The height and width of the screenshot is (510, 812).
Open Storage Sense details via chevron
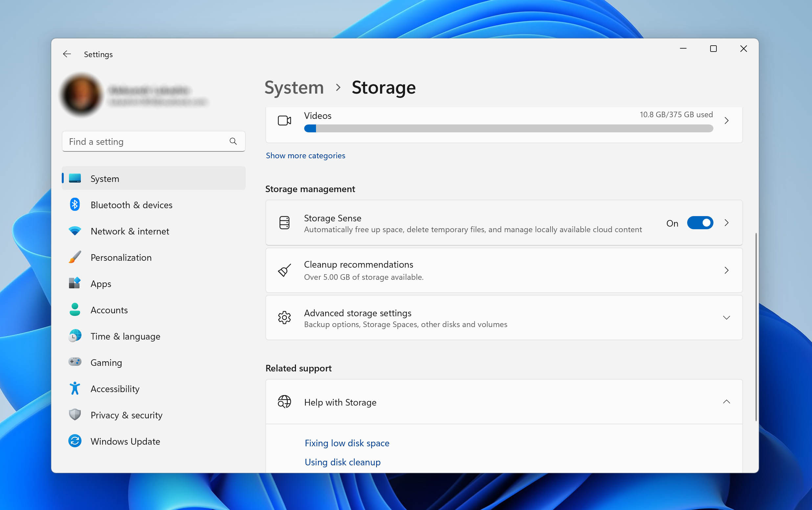727,223
